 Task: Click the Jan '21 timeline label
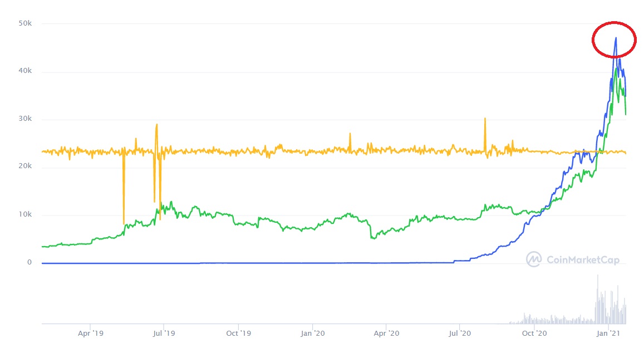pyautogui.click(x=608, y=333)
